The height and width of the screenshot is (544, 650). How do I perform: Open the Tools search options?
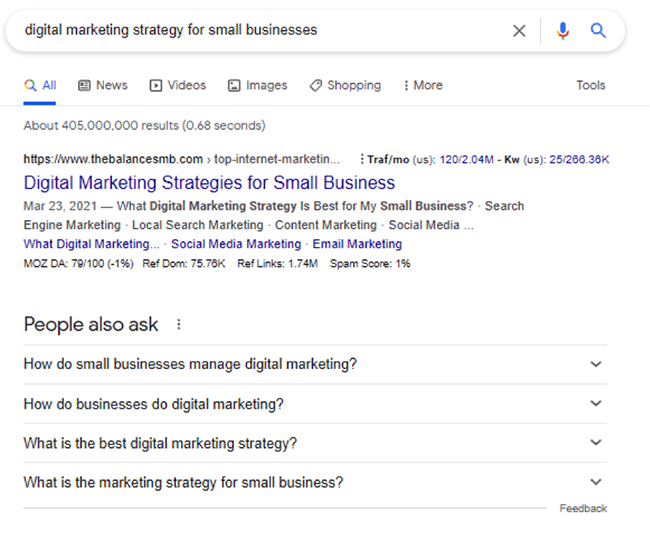[x=591, y=85]
